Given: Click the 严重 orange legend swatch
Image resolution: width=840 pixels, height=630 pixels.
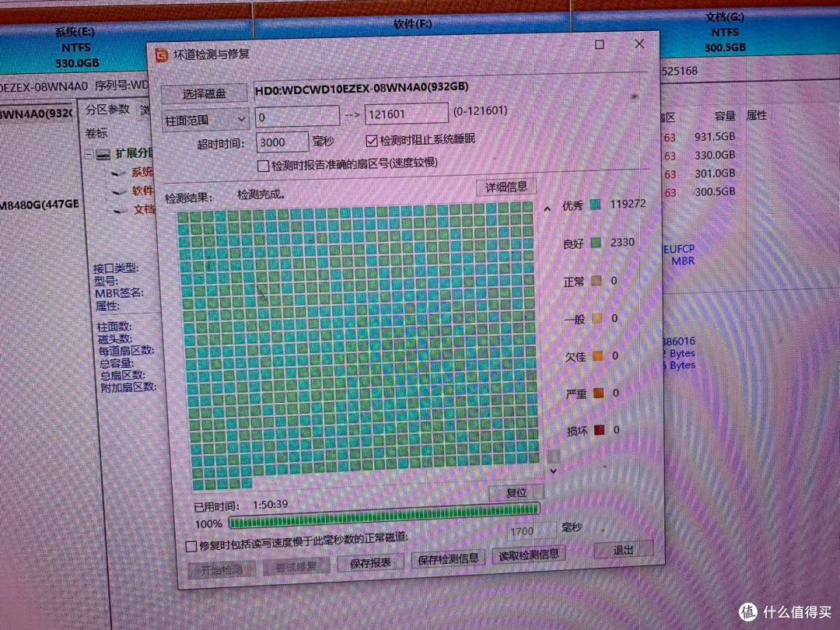Looking at the screenshot, I should coord(599,394).
